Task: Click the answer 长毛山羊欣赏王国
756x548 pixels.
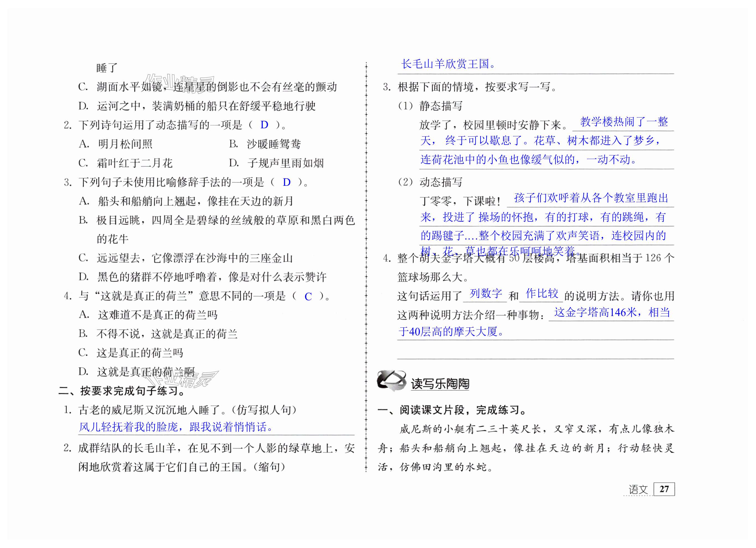Action: tap(448, 64)
